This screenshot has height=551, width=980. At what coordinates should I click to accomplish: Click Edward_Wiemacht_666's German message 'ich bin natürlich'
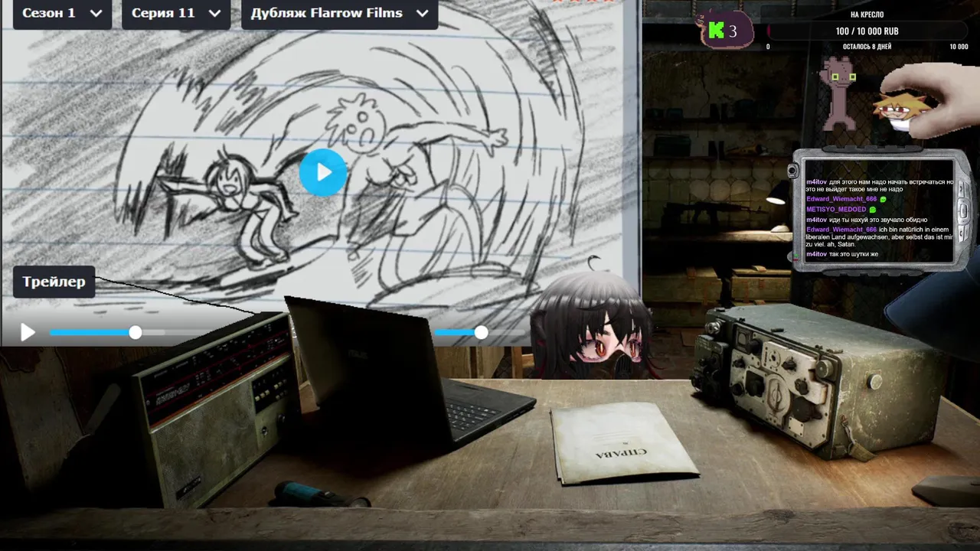click(x=880, y=236)
